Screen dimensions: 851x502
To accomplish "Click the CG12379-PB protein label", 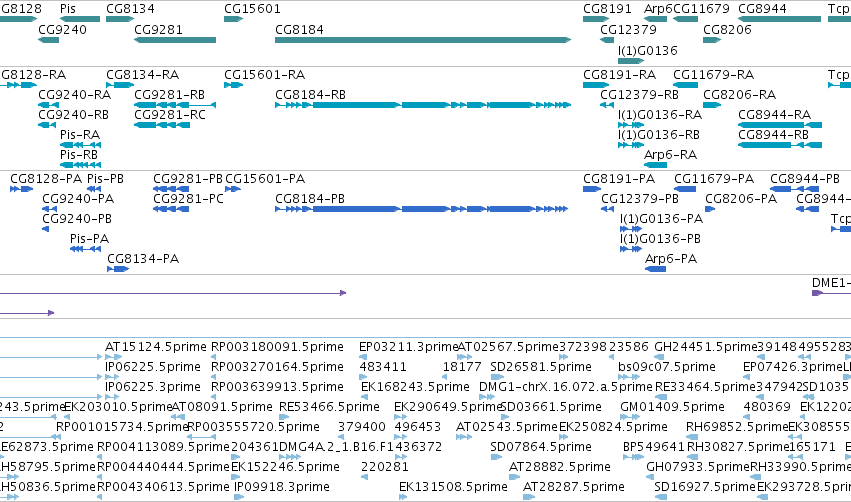I will [640, 199].
